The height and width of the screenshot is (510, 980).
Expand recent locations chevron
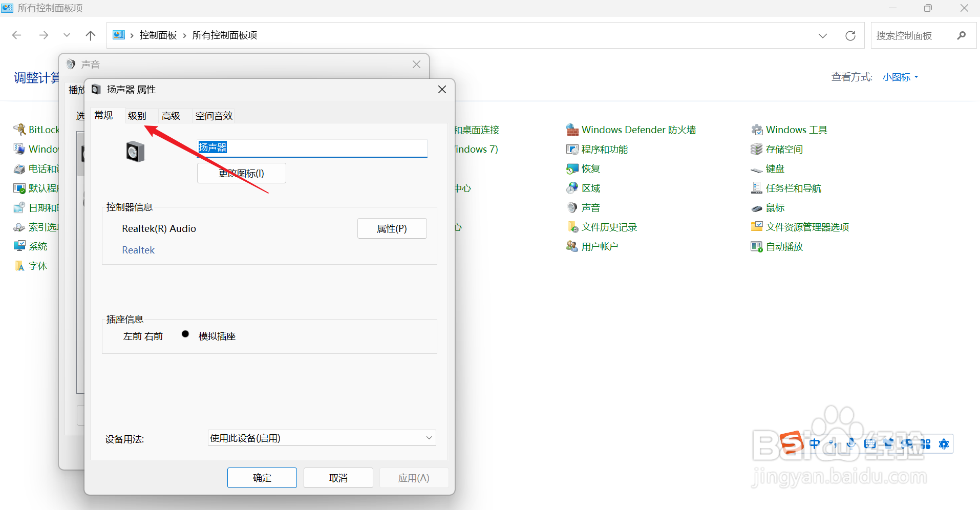pyautogui.click(x=67, y=35)
